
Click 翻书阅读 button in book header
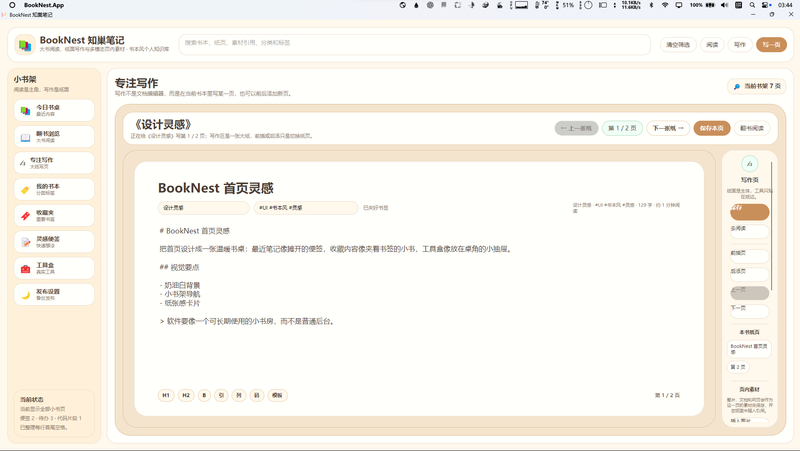[752, 128]
